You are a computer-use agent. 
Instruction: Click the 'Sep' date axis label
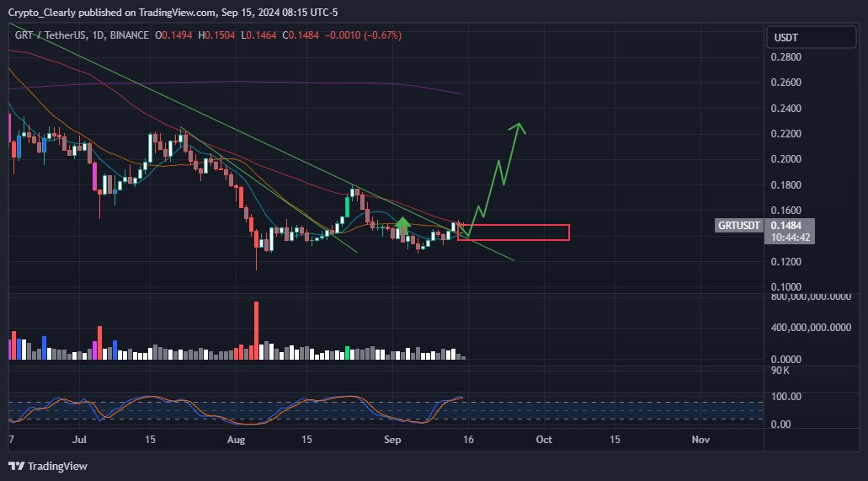(x=392, y=440)
